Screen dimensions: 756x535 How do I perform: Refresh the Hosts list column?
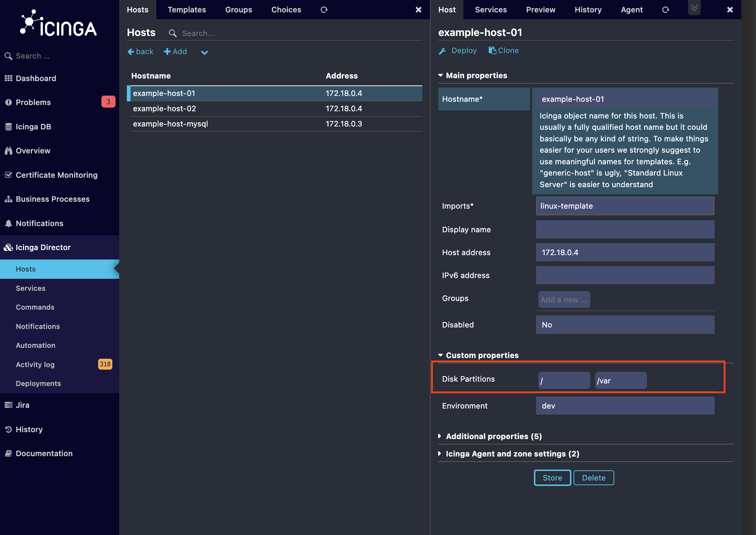[324, 10]
